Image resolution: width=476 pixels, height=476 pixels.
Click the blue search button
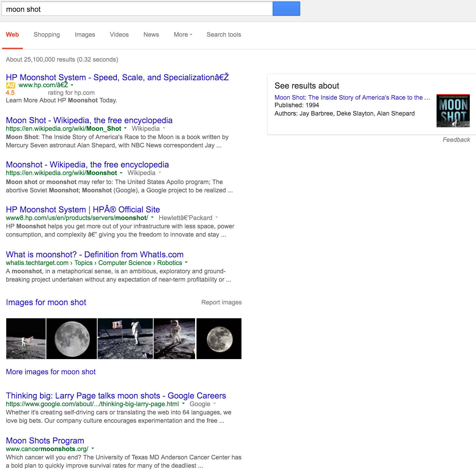tap(286, 9)
